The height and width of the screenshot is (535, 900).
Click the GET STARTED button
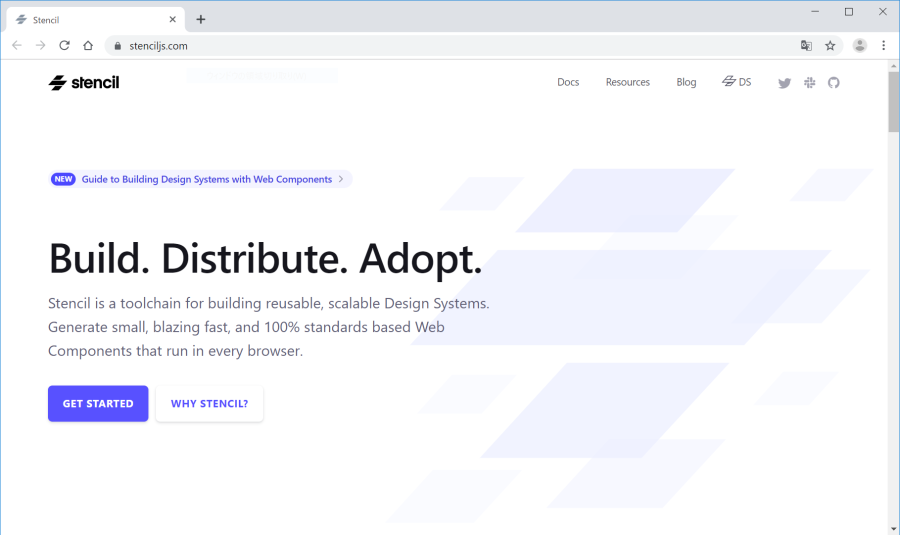98,404
